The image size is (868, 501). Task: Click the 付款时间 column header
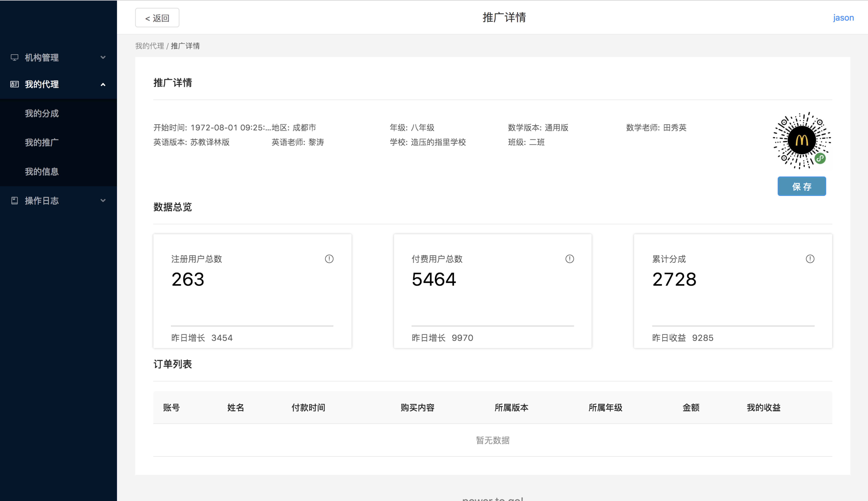click(308, 408)
